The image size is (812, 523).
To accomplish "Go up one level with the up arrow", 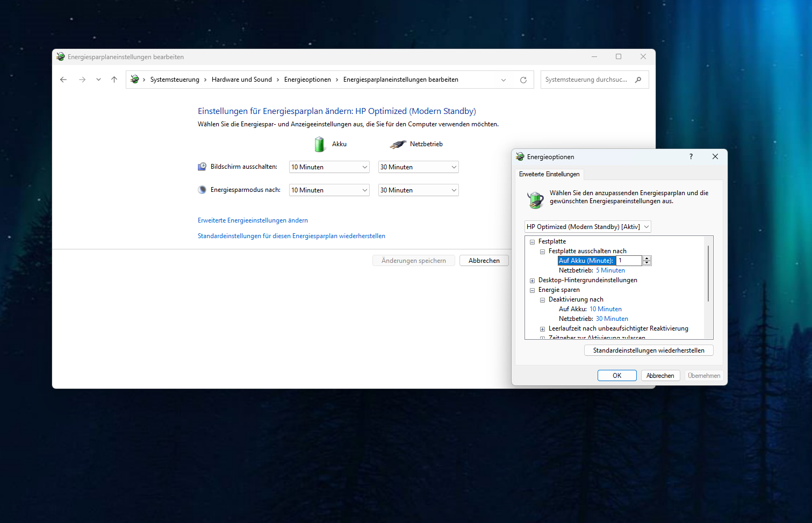I will coord(114,80).
